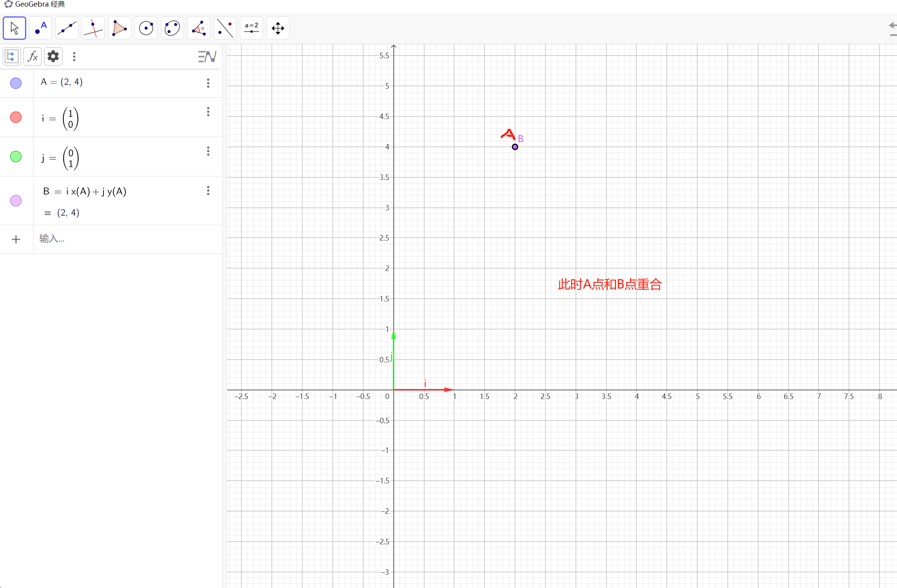
Task: Select the Point tool
Action: (x=41, y=28)
